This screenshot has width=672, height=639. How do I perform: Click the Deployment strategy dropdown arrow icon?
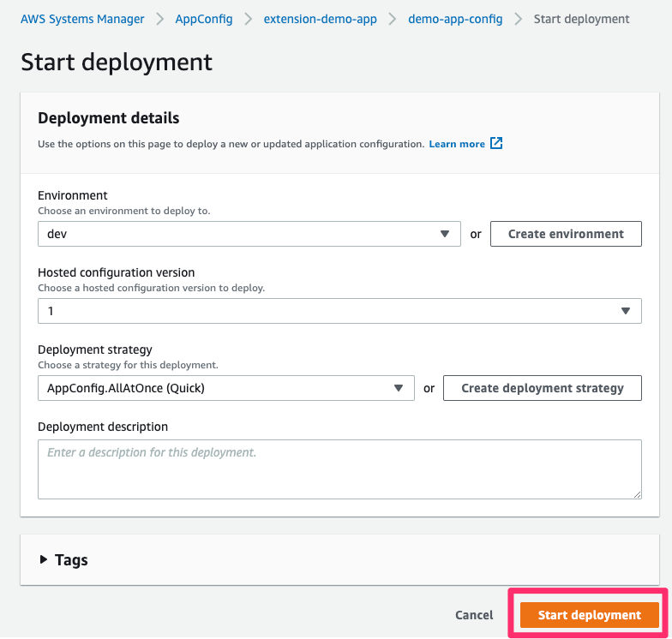(x=398, y=388)
